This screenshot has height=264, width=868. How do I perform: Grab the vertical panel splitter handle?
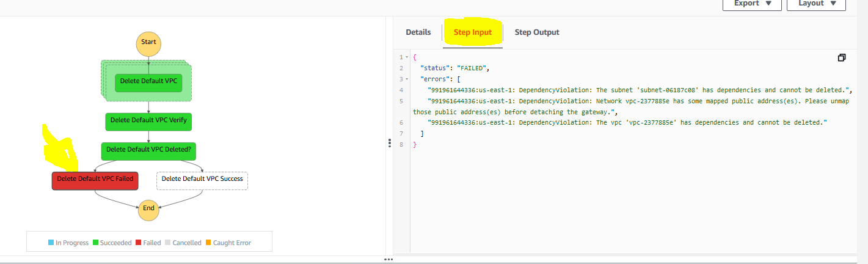click(389, 143)
